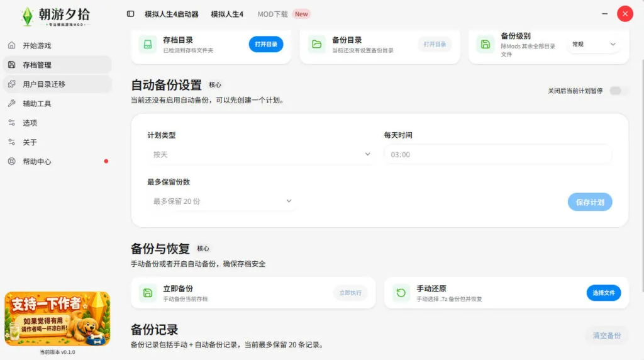Click the 核心 tag next to 自动备份设置
644x360 pixels.
[x=215, y=85]
